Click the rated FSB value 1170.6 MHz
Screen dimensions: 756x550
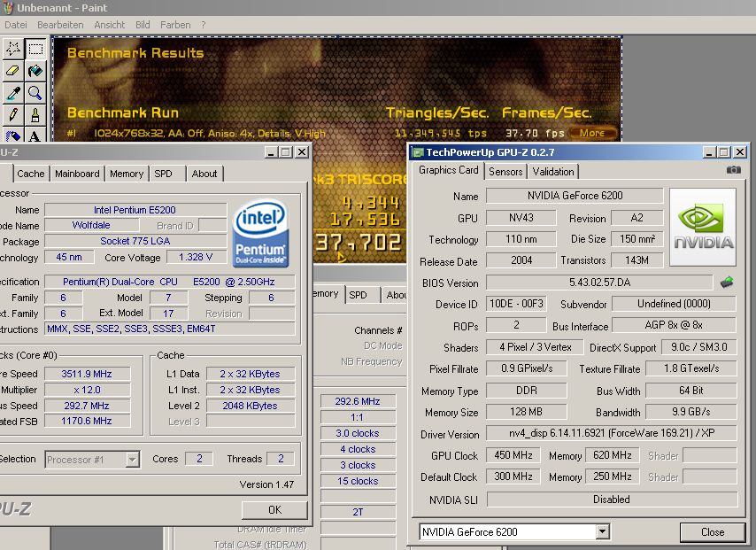point(87,422)
